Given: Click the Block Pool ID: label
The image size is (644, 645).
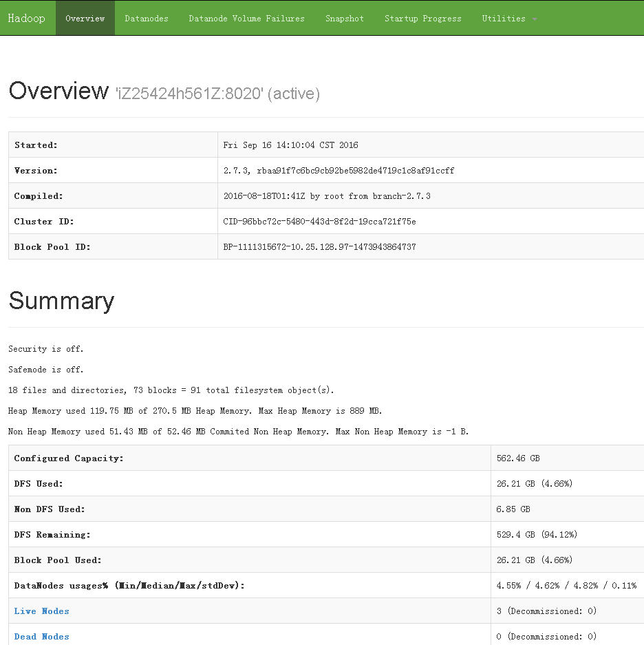Looking at the screenshot, I should click(x=52, y=247).
